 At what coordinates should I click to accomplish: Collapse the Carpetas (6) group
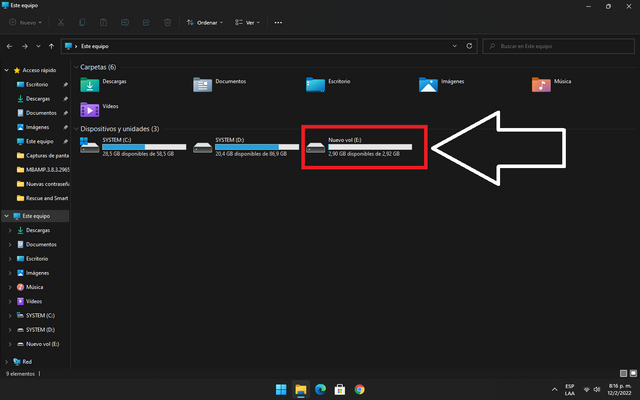[x=76, y=67]
